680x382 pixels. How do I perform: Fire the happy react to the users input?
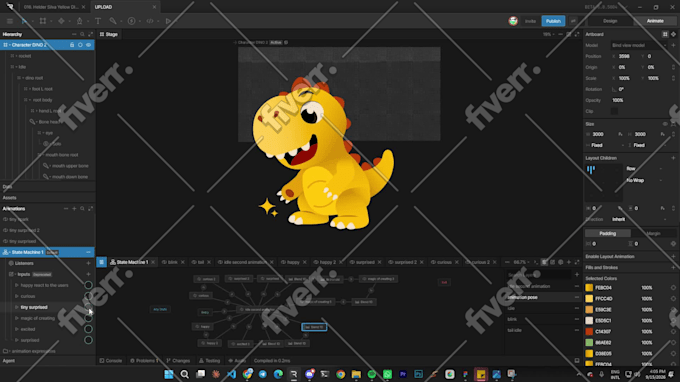[88, 285]
